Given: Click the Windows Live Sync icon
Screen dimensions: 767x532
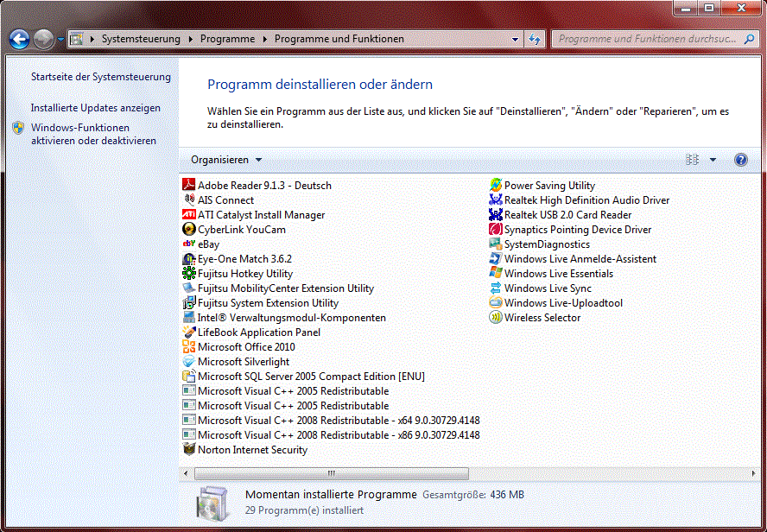Looking at the screenshot, I should point(496,288).
